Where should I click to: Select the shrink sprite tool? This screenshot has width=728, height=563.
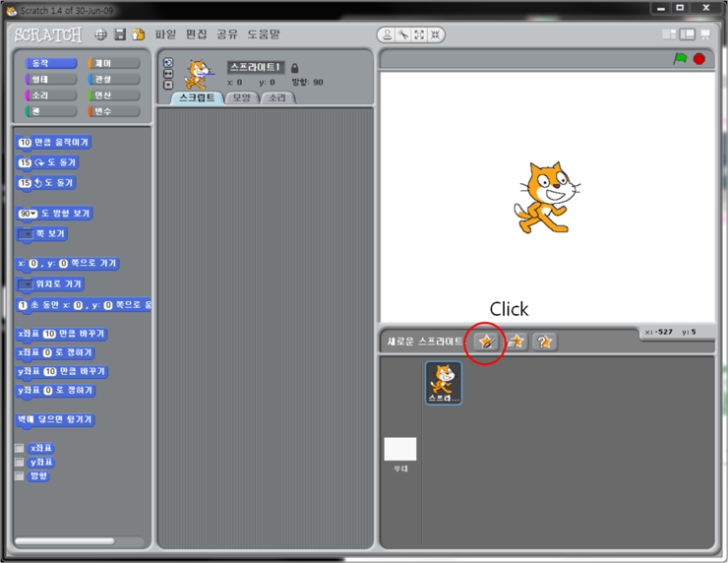click(435, 34)
